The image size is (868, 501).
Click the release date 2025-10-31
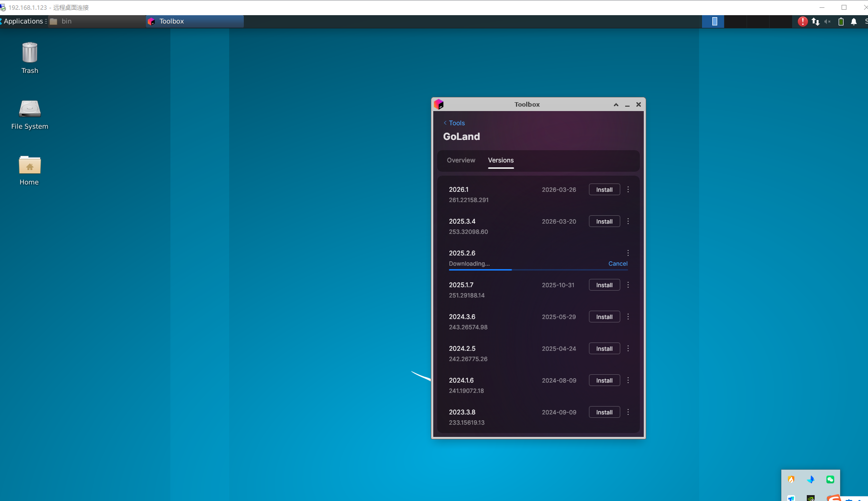(558, 285)
